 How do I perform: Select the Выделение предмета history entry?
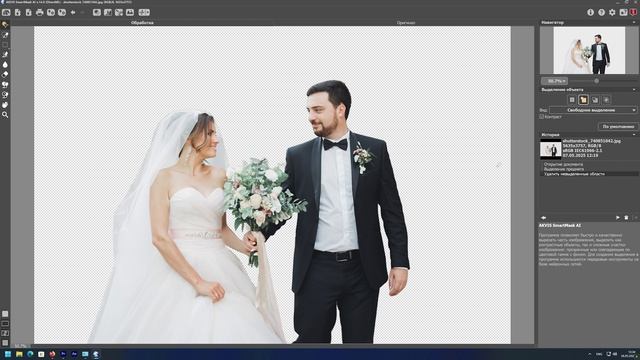[564, 169]
